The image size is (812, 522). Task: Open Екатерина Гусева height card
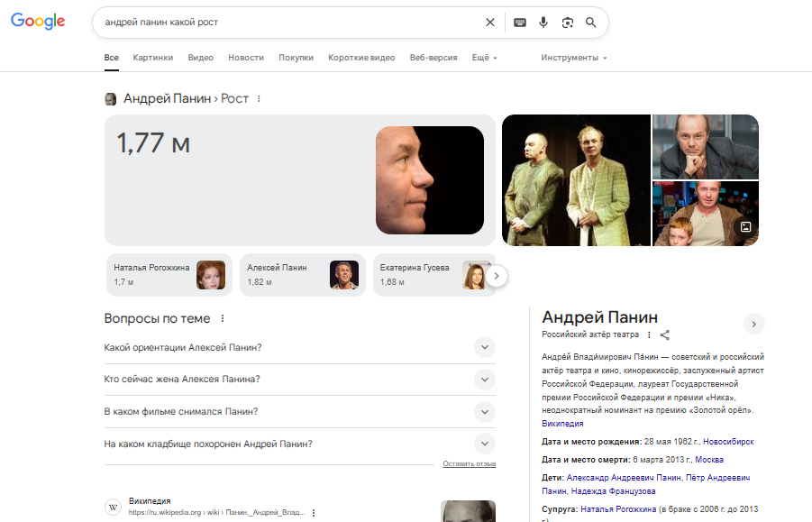(434, 275)
